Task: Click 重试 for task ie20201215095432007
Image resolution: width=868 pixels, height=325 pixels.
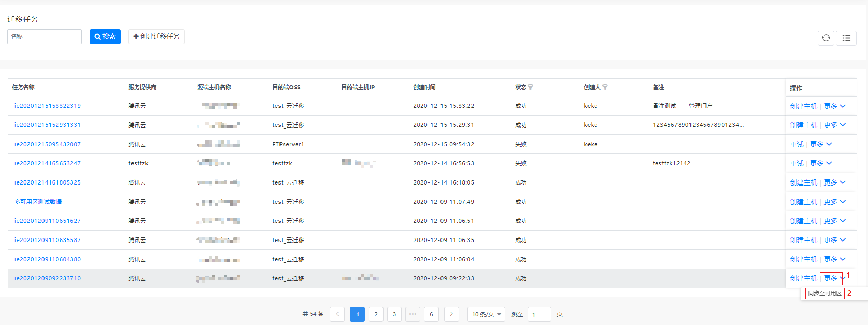Action: [x=797, y=144]
